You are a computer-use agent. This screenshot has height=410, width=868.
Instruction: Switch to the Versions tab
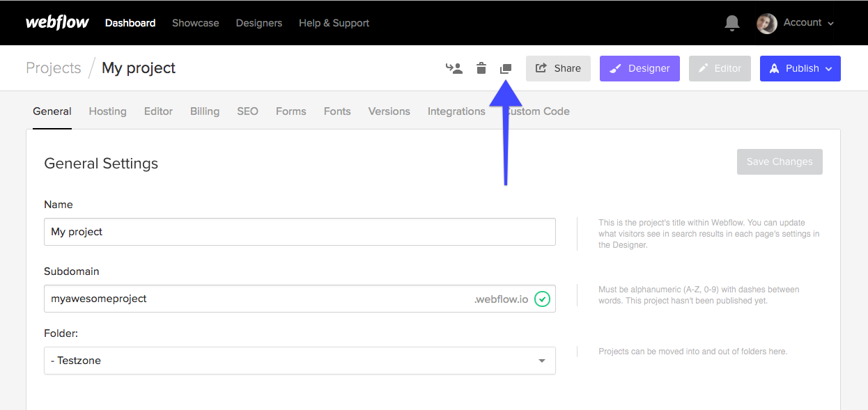(x=389, y=111)
